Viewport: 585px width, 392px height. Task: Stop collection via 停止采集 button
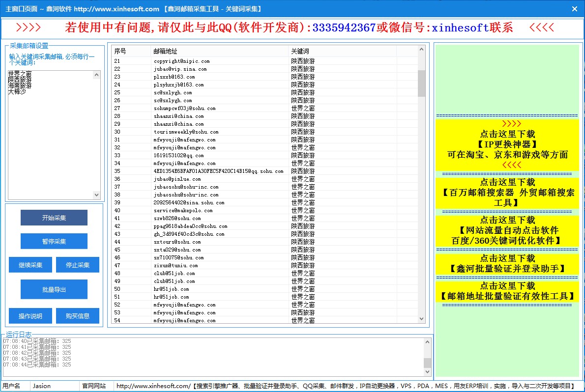click(x=78, y=265)
